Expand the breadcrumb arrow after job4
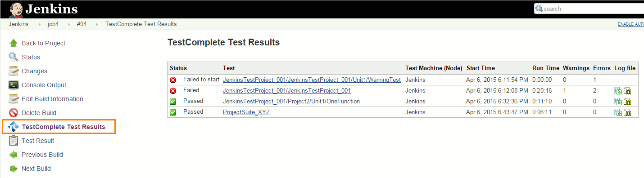 [x=68, y=24]
